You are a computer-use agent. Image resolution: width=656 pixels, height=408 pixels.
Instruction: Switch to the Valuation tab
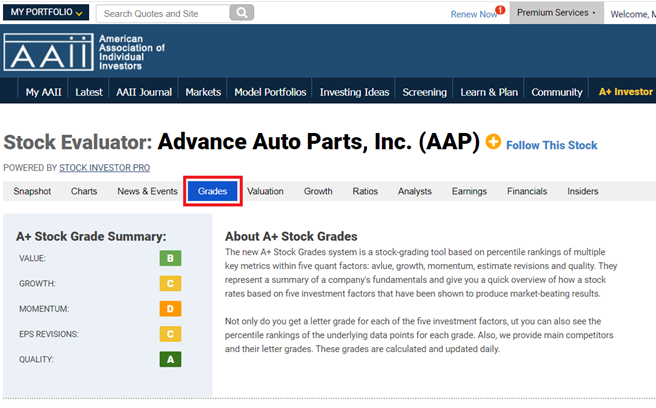265,191
